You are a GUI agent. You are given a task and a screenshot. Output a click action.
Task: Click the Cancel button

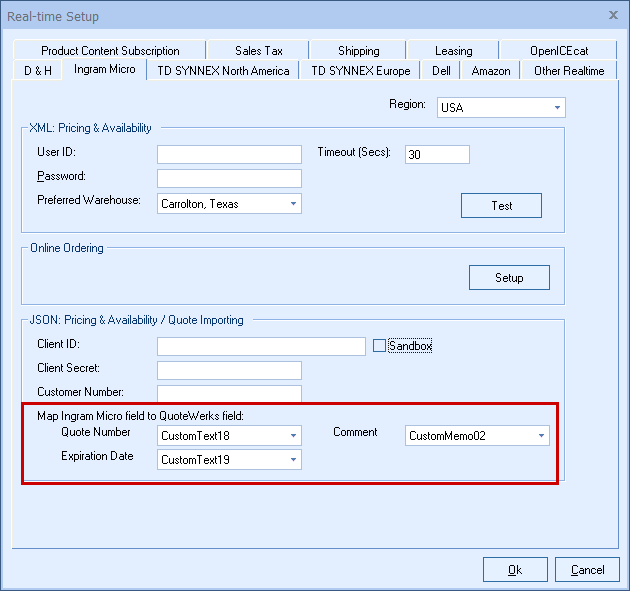click(x=587, y=569)
